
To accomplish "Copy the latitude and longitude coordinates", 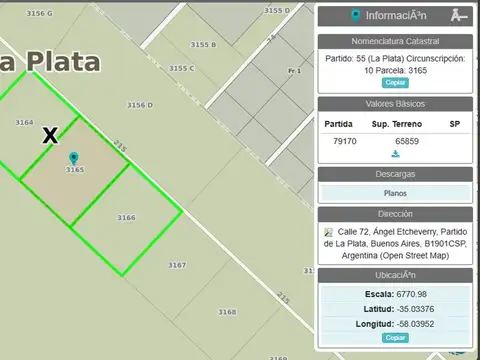I will click(395, 338).
